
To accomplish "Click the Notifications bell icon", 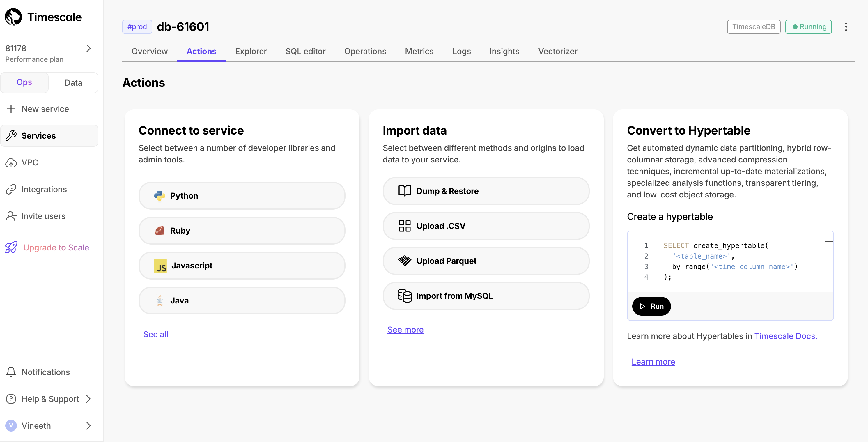I will [x=11, y=372].
